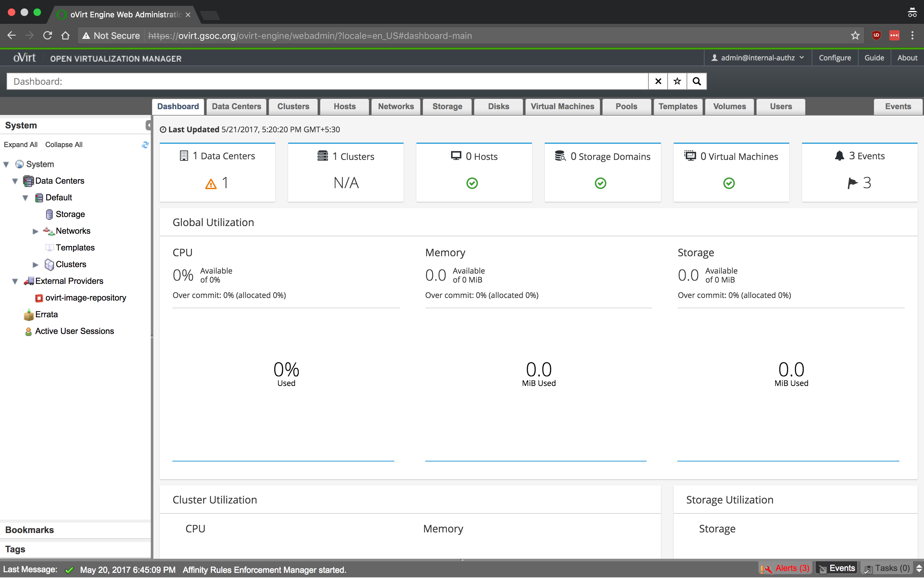The width and height of the screenshot is (924, 578).
Task: Click the oVirt logo
Action: tap(24, 58)
